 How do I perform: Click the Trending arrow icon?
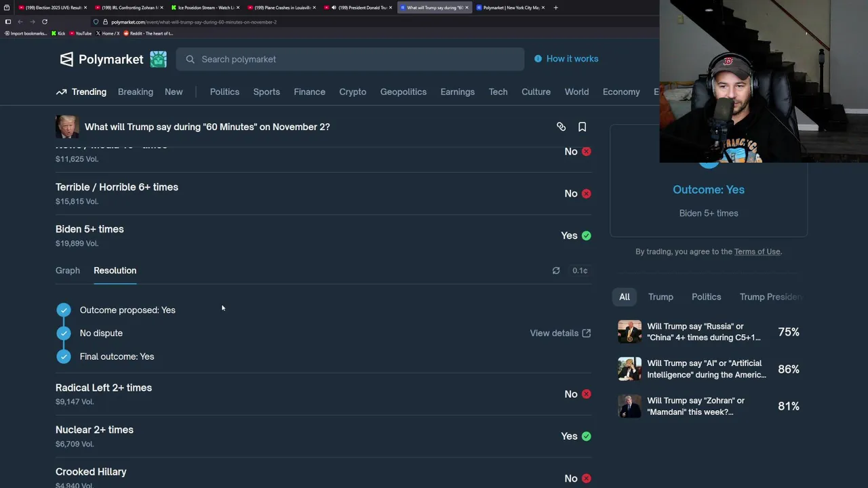61,91
